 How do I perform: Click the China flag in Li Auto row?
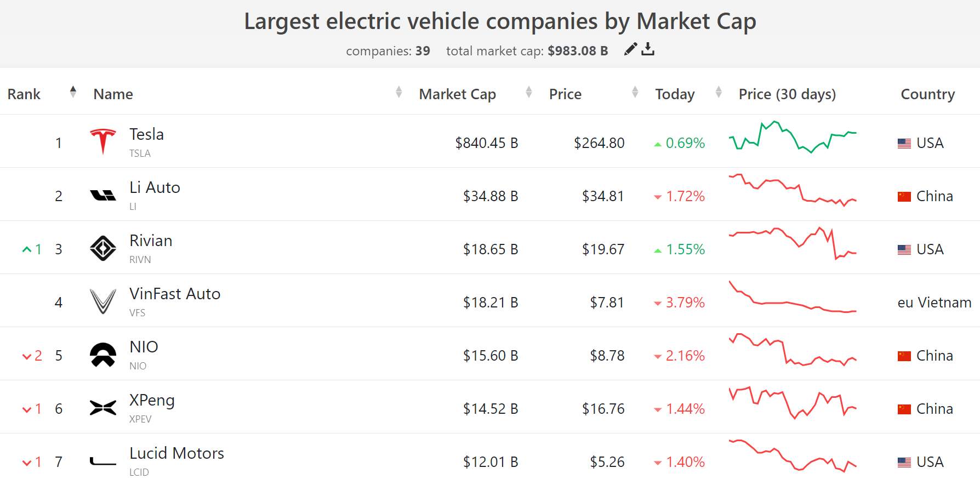[x=904, y=196]
